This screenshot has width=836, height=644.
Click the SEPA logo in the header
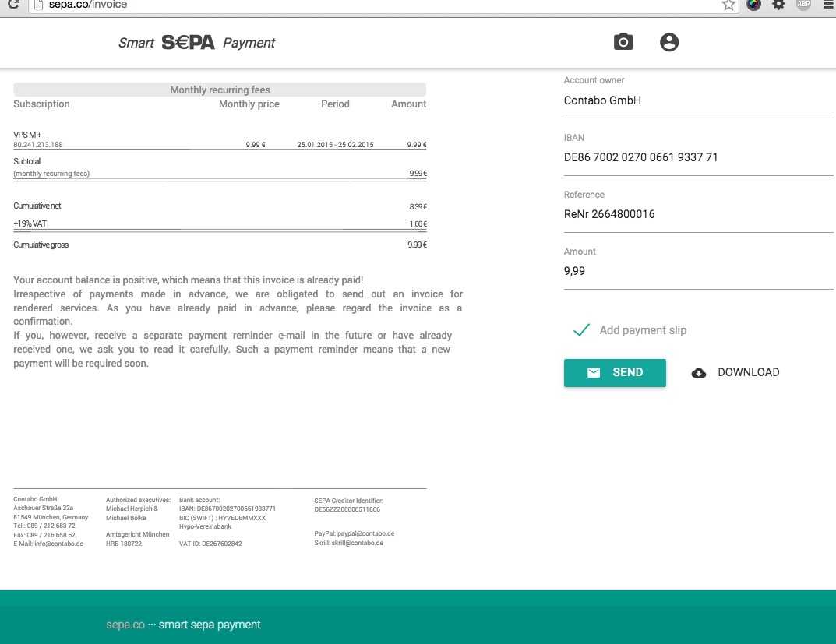click(x=189, y=43)
